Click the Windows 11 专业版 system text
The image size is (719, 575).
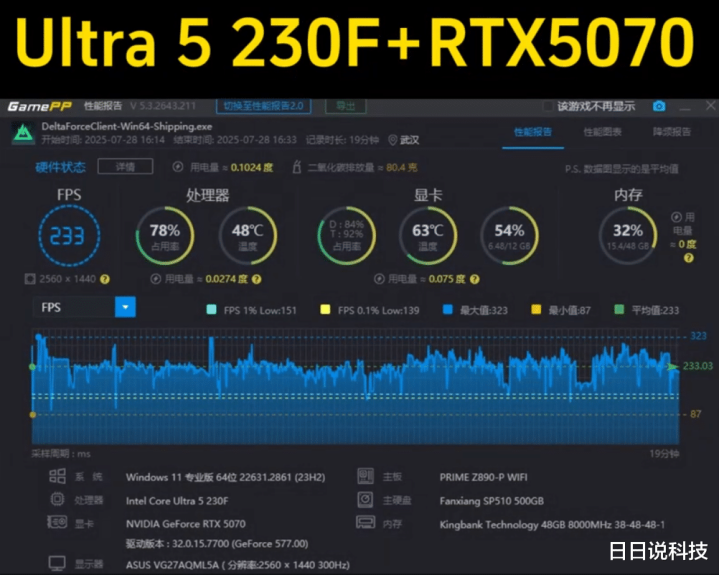coord(226,477)
